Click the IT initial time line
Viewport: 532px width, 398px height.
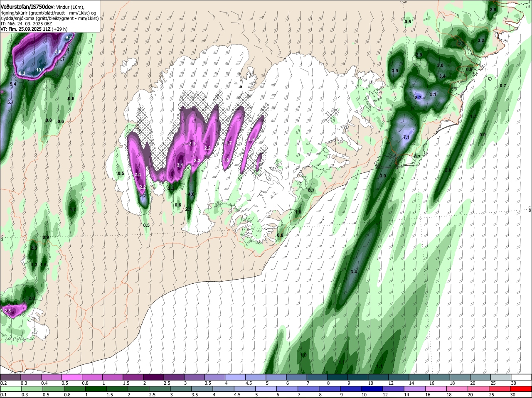coord(26,24)
